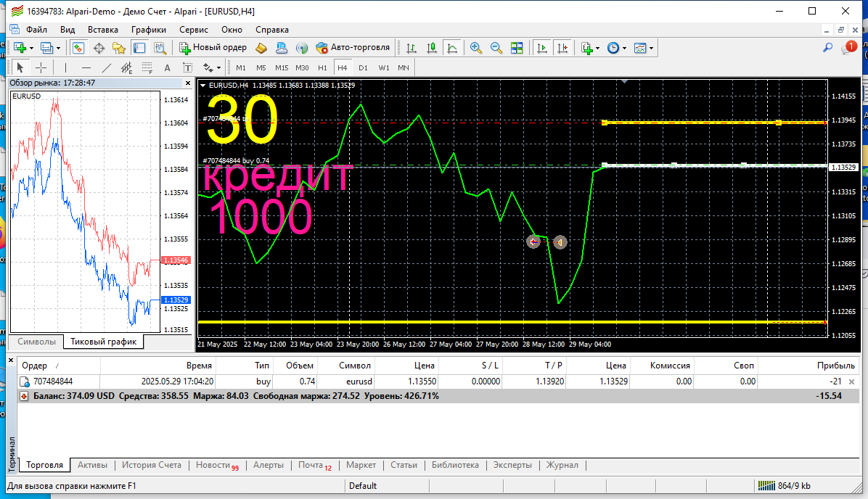Select the Crosshair tool
Viewport: 868px width, 499px height.
(41, 67)
